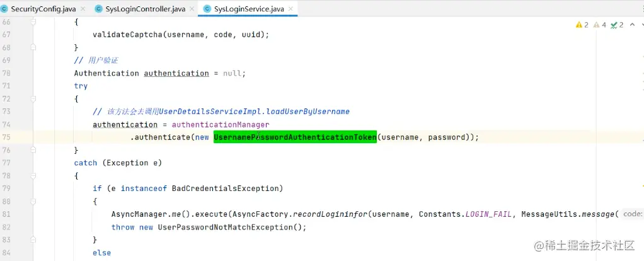Click the highlighted UsernamePasswordAuthenticationToken class name
Screen dimensions: 644x261
click(295, 137)
